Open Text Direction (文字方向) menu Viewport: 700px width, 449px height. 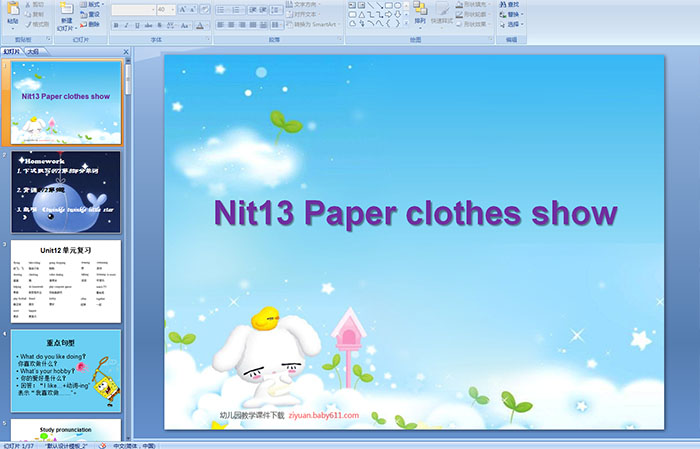[x=304, y=4]
